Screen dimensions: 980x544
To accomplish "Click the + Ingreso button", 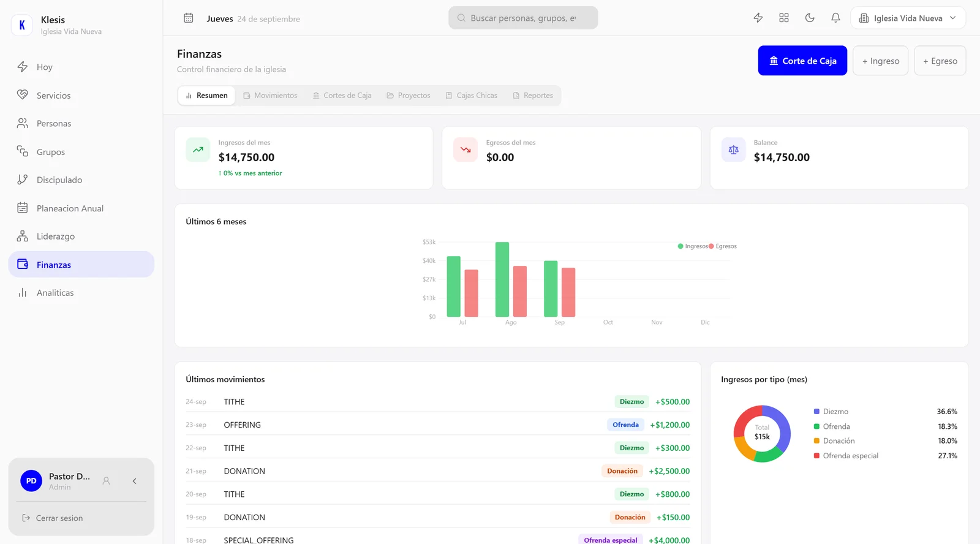I will click(880, 61).
